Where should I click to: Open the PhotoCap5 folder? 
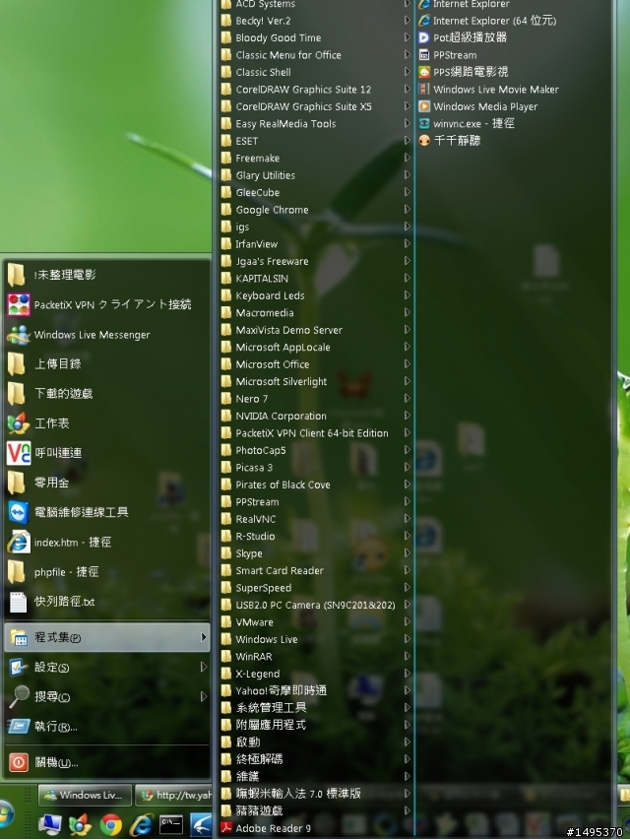[316, 450]
